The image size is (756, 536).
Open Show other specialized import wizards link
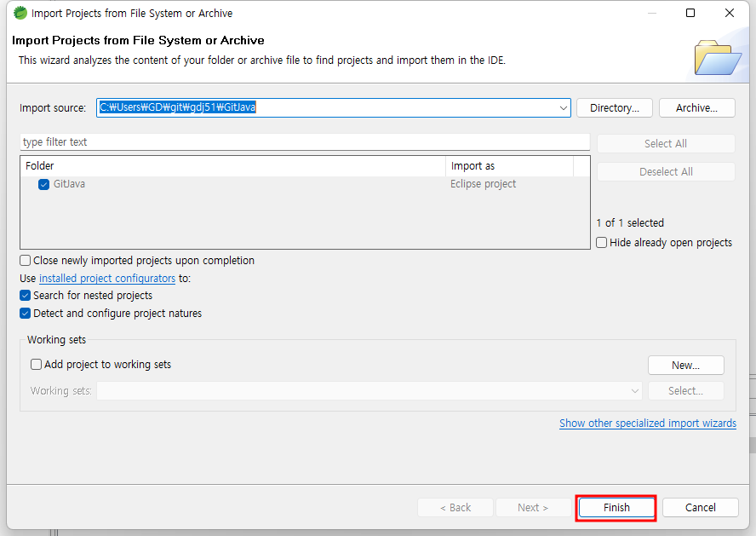(648, 424)
